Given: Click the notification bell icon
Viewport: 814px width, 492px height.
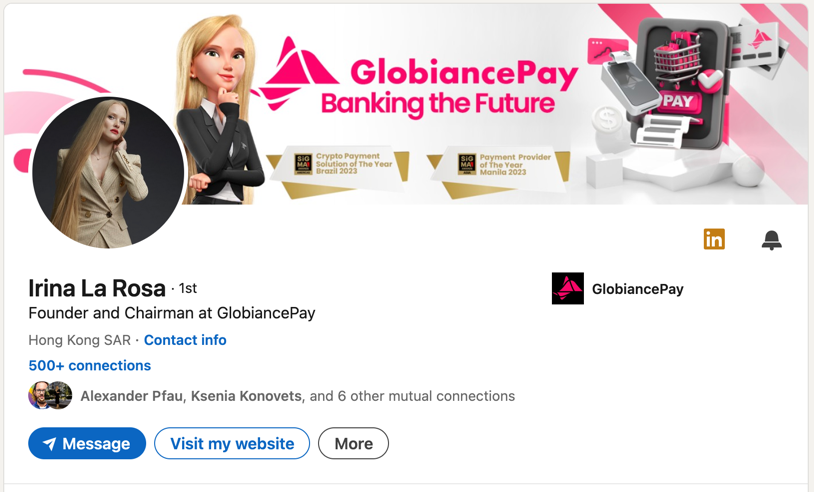Looking at the screenshot, I should tap(771, 240).
